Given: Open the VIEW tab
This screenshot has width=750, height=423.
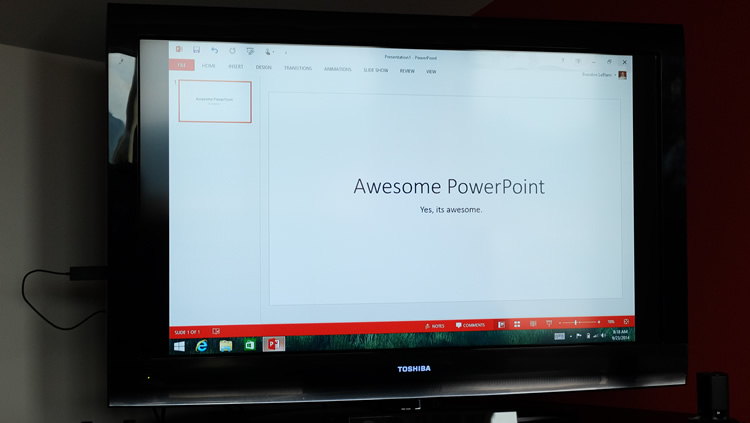Looking at the screenshot, I should (x=431, y=72).
